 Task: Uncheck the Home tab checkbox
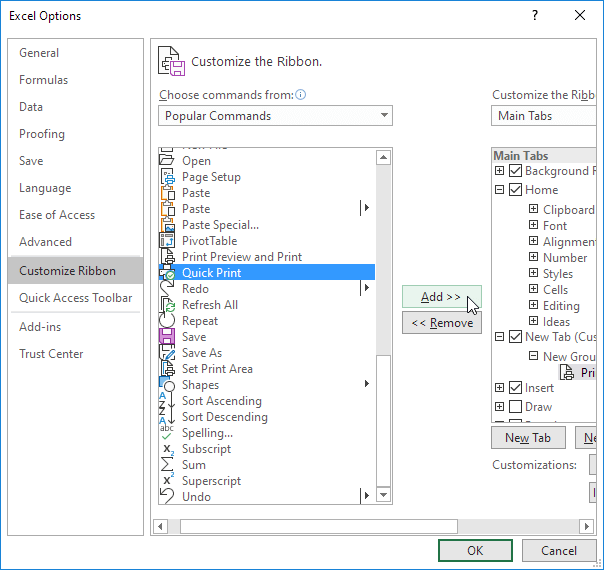(x=515, y=190)
